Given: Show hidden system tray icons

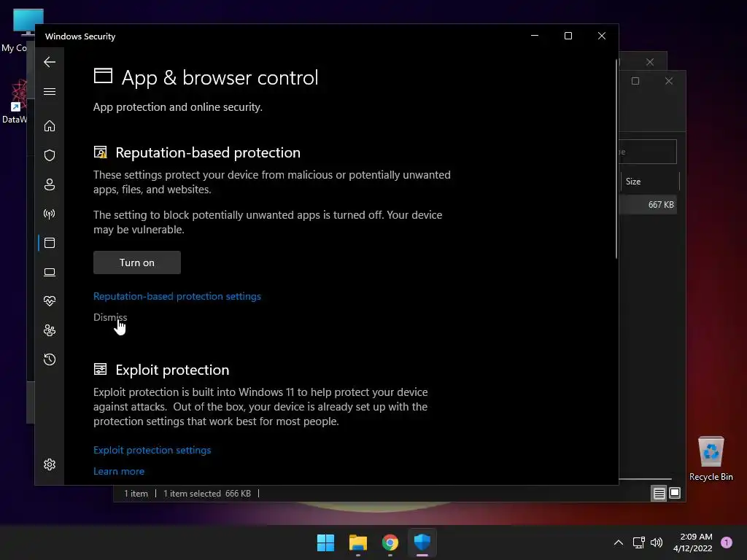Looking at the screenshot, I should pos(619,542).
